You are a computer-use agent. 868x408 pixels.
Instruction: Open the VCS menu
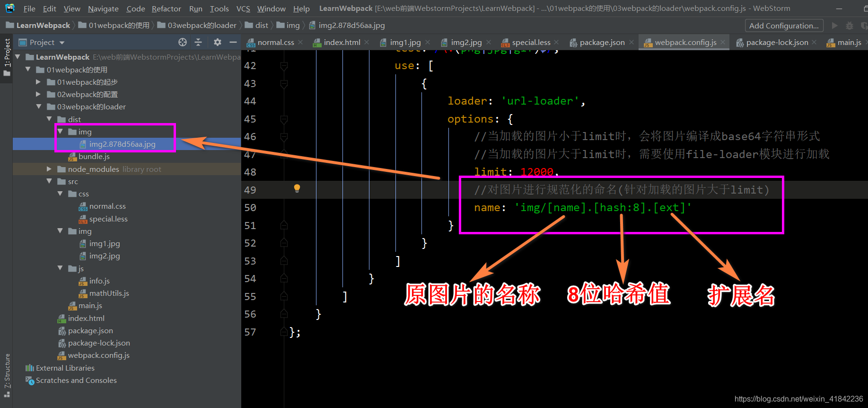click(x=243, y=9)
